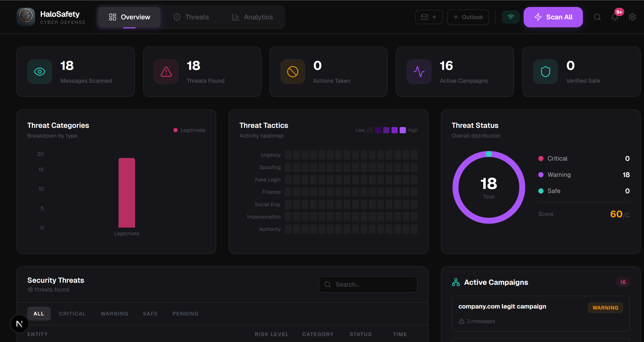Click the Verified Safe shield icon
644x342 pixels.
pos(545,72)
